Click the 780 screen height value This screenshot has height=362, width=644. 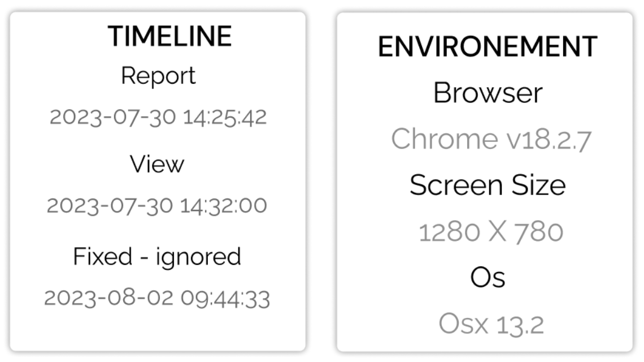click(539, 231)
